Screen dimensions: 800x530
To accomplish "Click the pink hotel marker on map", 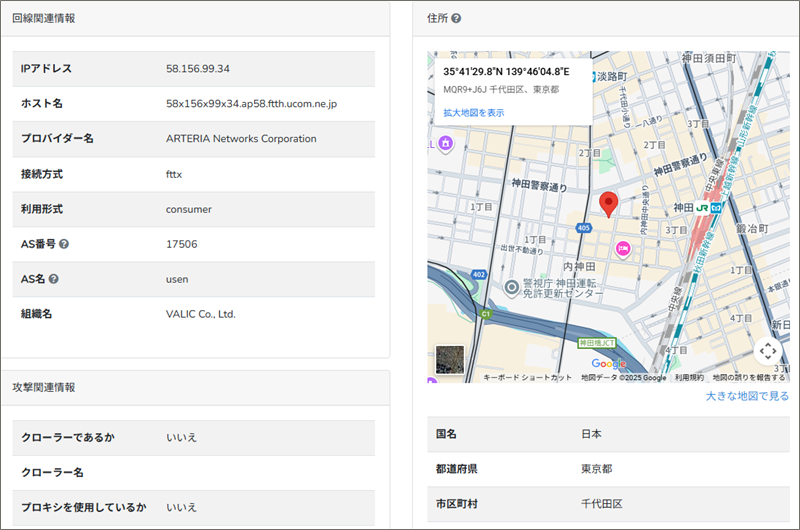I will (622, 248).
